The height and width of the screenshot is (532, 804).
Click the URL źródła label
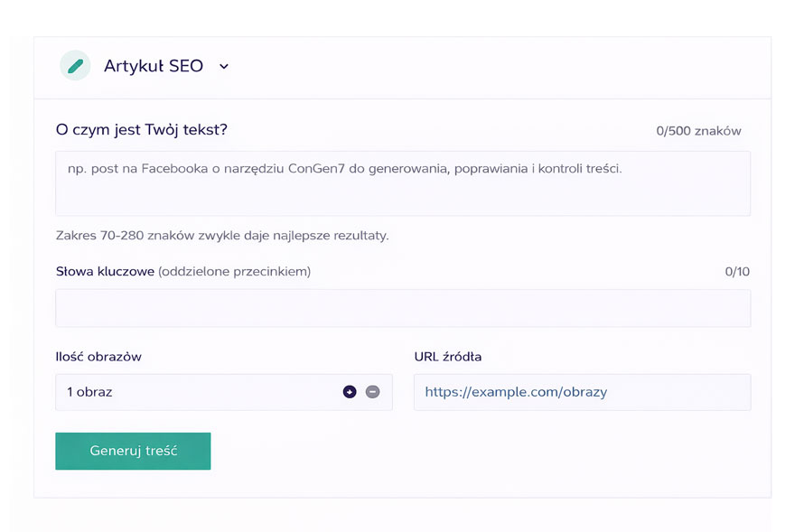click(x=447, y=357)
